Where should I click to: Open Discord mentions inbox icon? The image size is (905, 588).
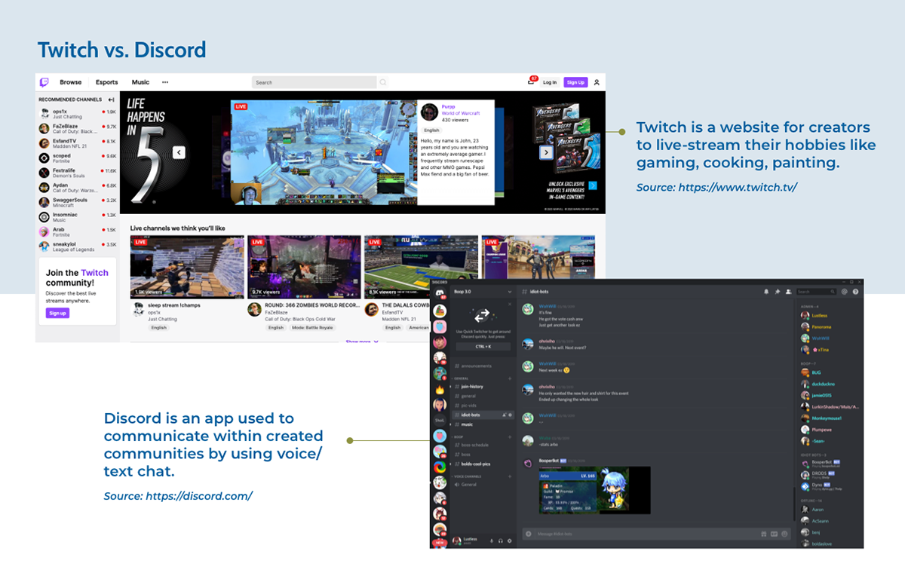[844, 292]
